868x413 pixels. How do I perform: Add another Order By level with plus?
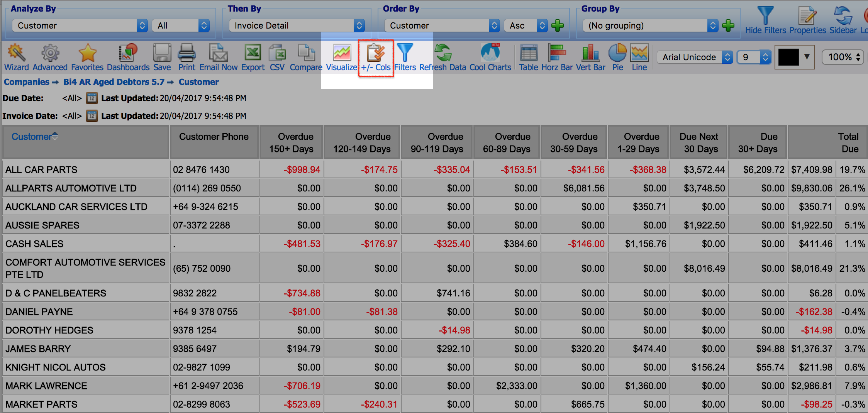pyautogui.click(x=557, y=26)
